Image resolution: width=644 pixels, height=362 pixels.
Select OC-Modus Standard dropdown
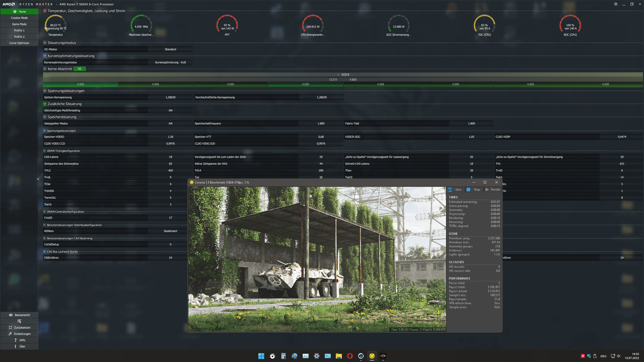pos(170,49)
